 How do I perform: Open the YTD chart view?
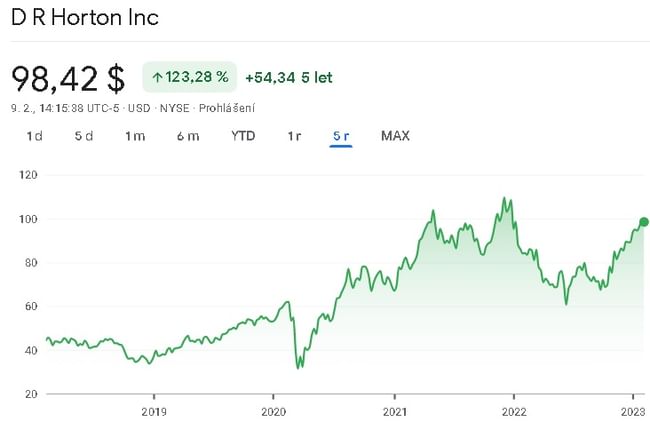[243, 136]
